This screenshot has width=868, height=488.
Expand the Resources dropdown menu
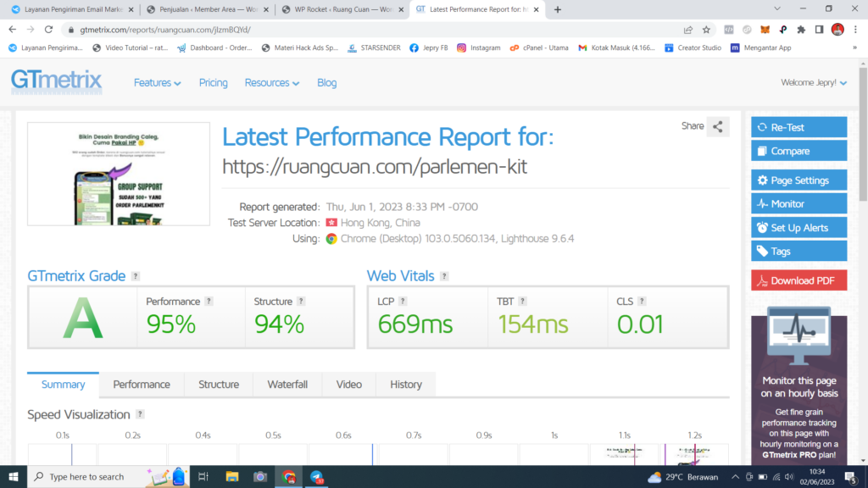[271, 83]
